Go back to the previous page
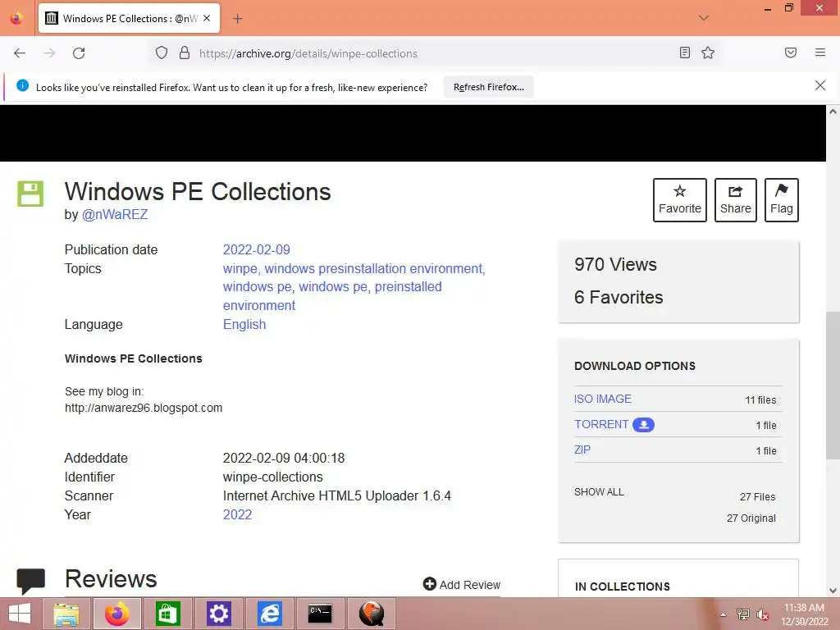The width and height of the screenshot is (840, 630). tap(20, 53)
